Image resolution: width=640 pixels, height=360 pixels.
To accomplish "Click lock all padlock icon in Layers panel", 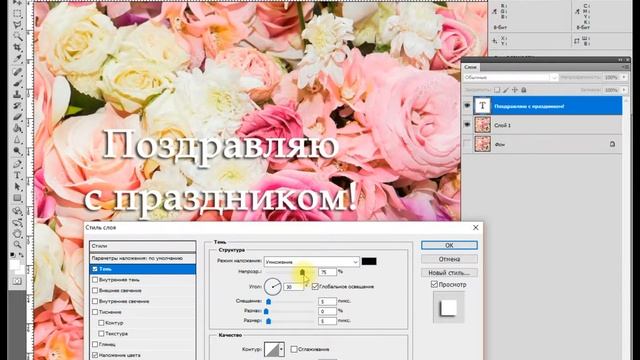I will click(x=524, y=90).
